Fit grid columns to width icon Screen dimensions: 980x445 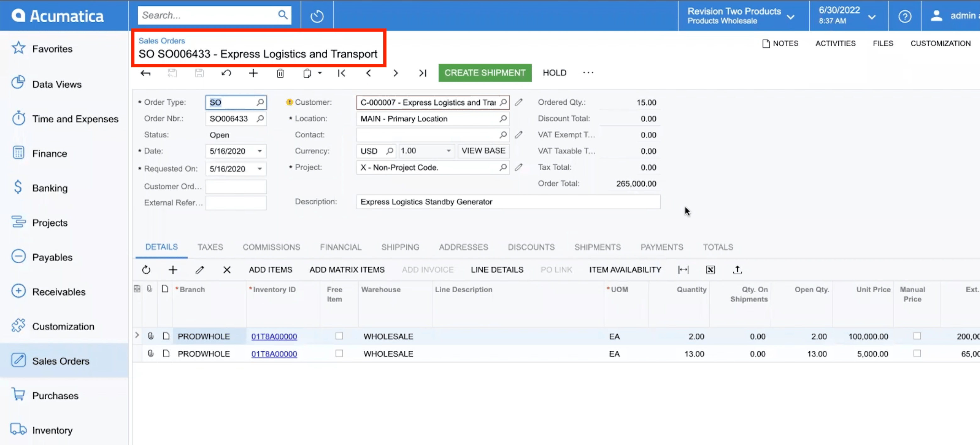click(683, 270)
